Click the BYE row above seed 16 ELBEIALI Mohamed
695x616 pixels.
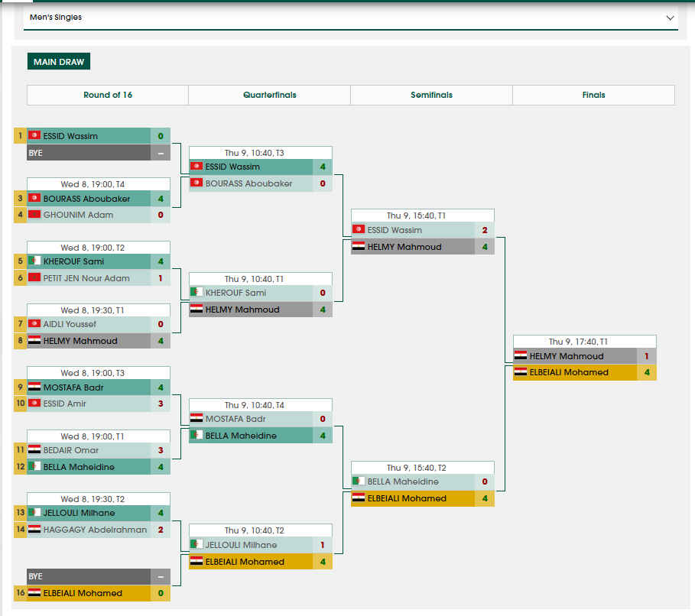[x=99, y=576]
